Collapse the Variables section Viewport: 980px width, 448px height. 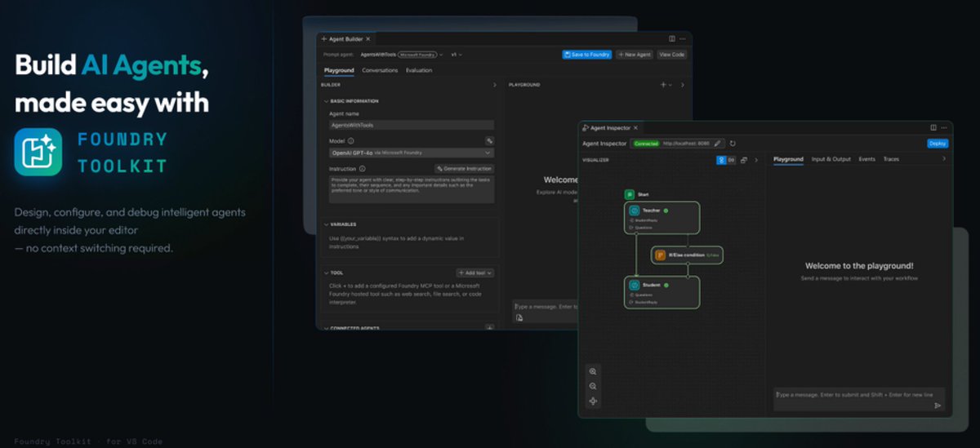click(x=327, y=224)
